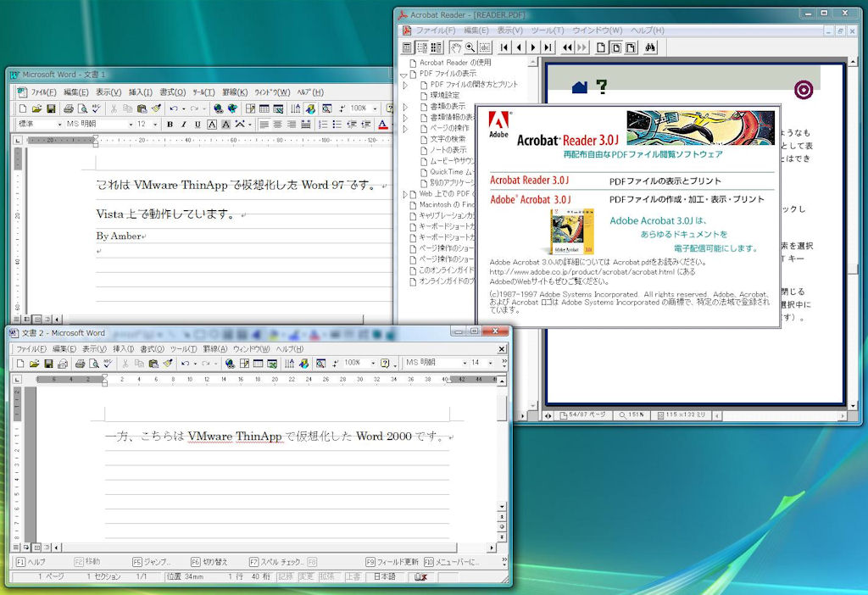Go to first page in Acrobat Reader
868x595 pixels.
coord(504,47)
